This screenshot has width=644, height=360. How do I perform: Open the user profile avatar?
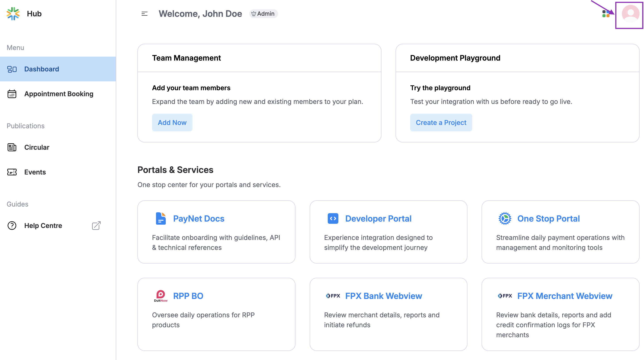click(630, 14)
